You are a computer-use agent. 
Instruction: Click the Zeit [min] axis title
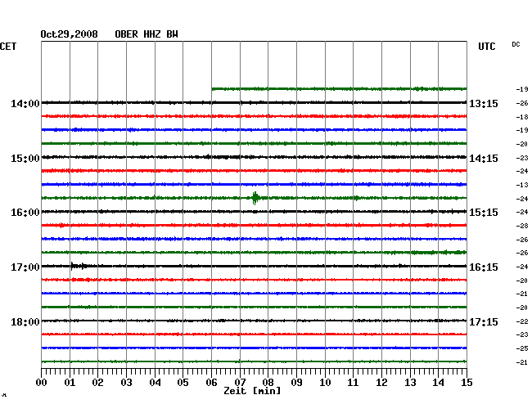pos(252,391)
